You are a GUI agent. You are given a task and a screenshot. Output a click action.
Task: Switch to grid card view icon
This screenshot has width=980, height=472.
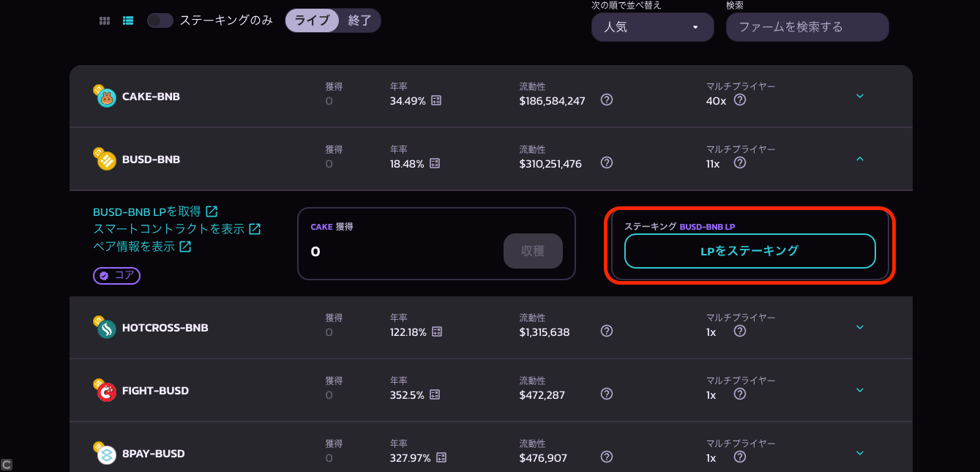pyautogui.click(x=105, y=20)
